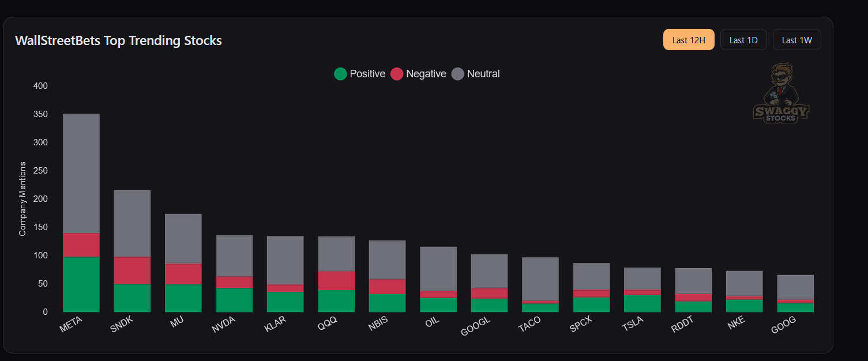This screenshot has width=868, height=361.
Task: Click SNDK's red negative bar segment
Action: click(132, 270)
